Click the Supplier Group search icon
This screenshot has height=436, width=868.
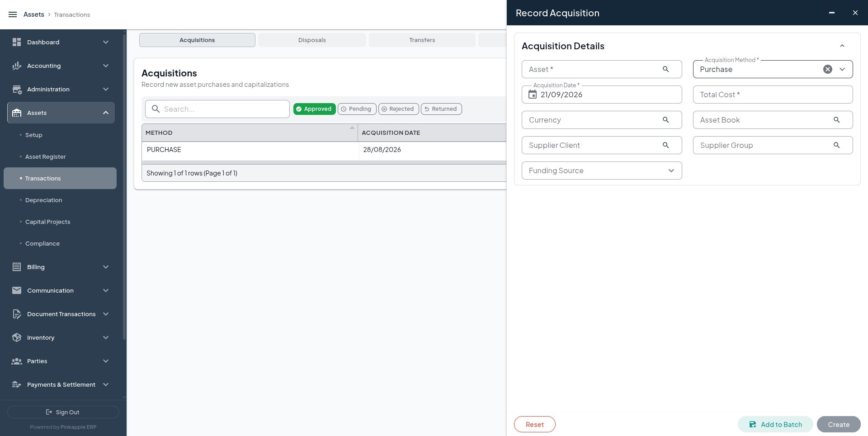[x=836, y=145]
